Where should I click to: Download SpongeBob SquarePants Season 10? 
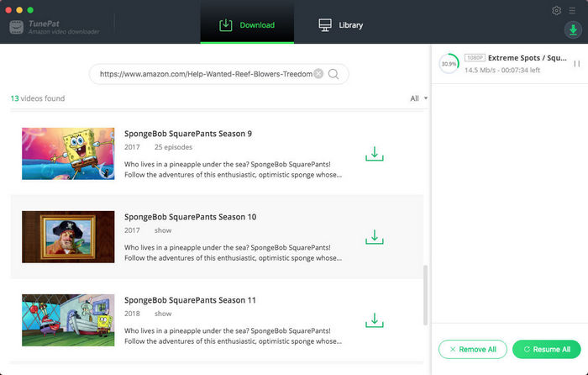click(x=375, y=237)
